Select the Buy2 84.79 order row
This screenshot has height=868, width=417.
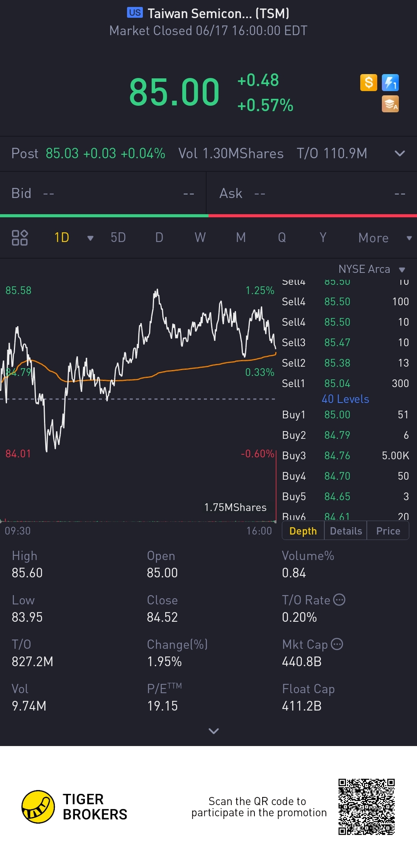[x=345, y=435]
